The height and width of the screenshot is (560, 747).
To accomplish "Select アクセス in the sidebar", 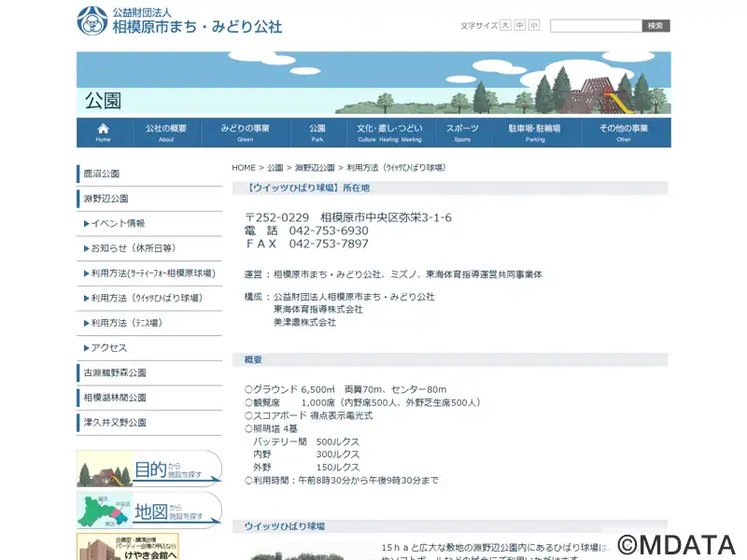I will (108, 348).
